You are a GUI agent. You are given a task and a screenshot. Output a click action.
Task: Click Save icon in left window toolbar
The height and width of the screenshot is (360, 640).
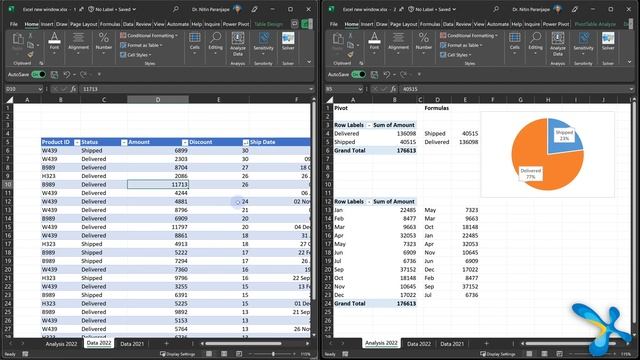54,75
